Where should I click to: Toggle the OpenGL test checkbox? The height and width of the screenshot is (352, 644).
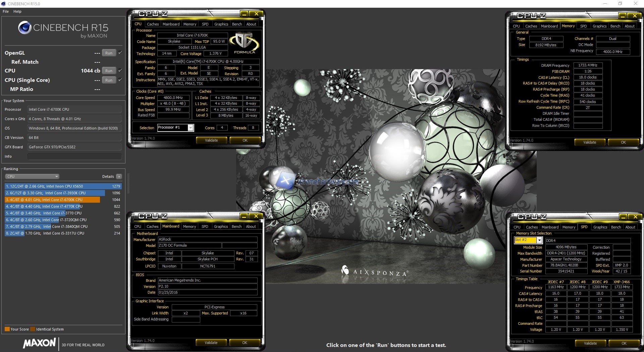120,53
